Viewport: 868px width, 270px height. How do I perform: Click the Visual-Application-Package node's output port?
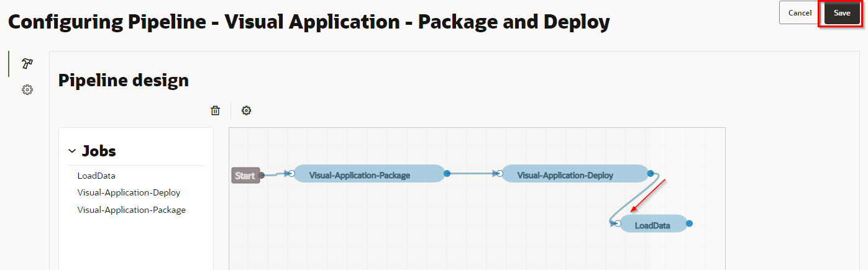click(447, 174)
